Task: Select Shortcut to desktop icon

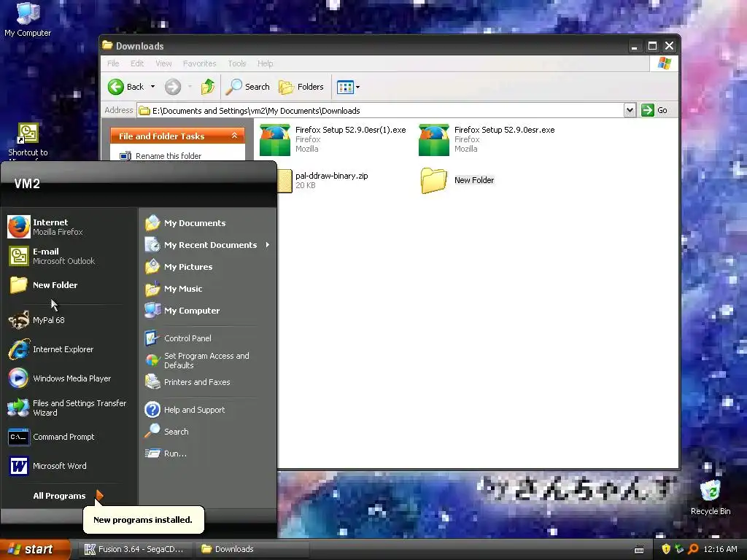Action: click(28, 141)
